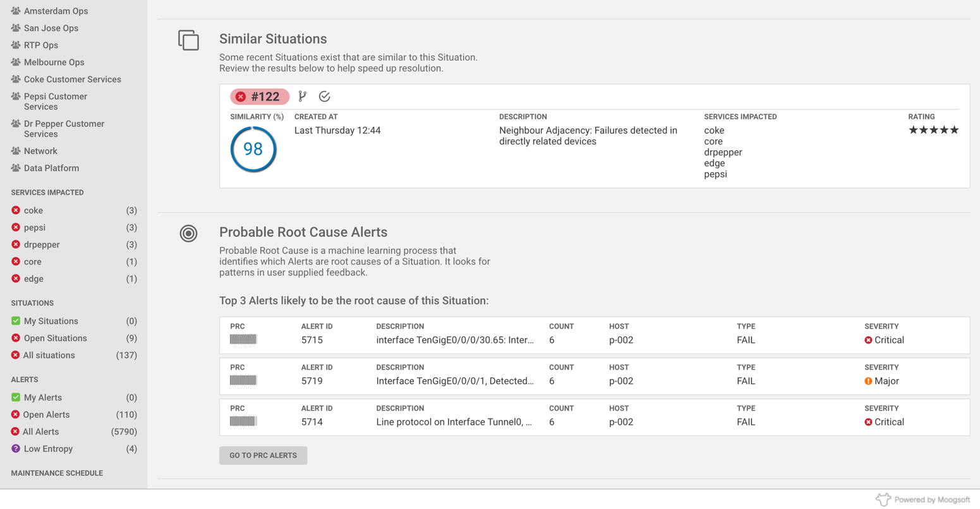Expand the Maintenance Schedule section
Viewport: 980px width, 509px height.
57,473
